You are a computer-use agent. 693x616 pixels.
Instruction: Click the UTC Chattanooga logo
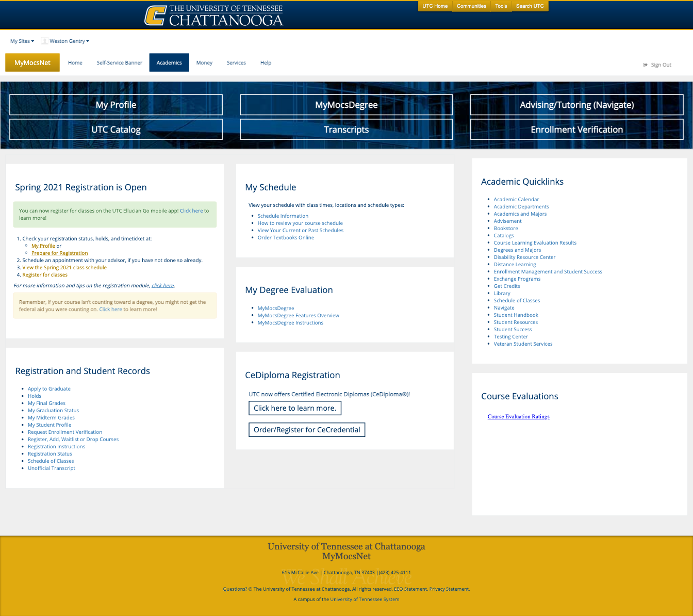213,15
